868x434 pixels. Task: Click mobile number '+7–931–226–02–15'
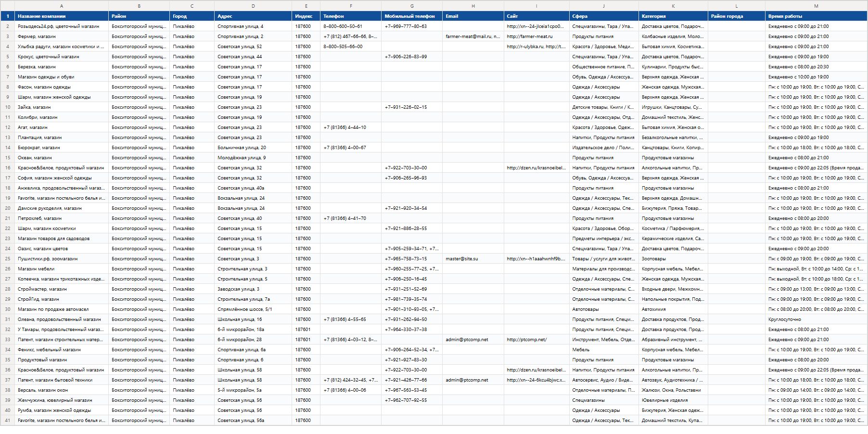412,107
